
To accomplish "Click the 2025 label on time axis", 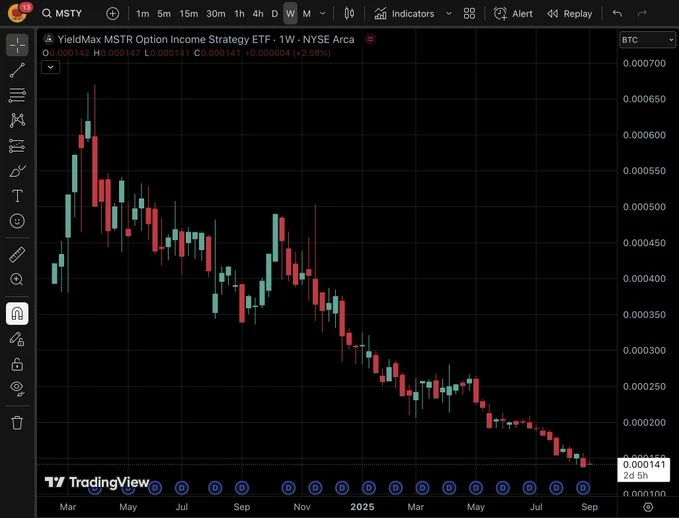I will [362, 507].
